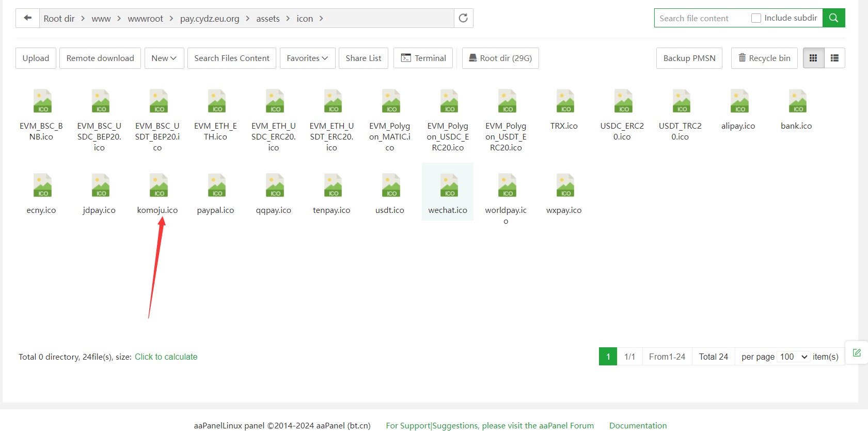868x431 pixels.
Task: Select the EVM_BSC_BNB.ico file icon
Action: click(42, 101)
